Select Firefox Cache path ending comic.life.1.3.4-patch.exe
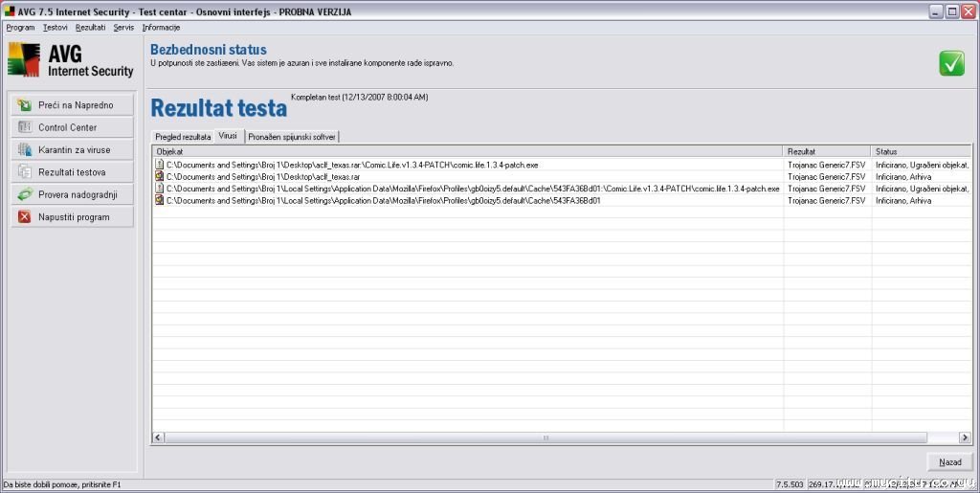 tap(473, 189)
